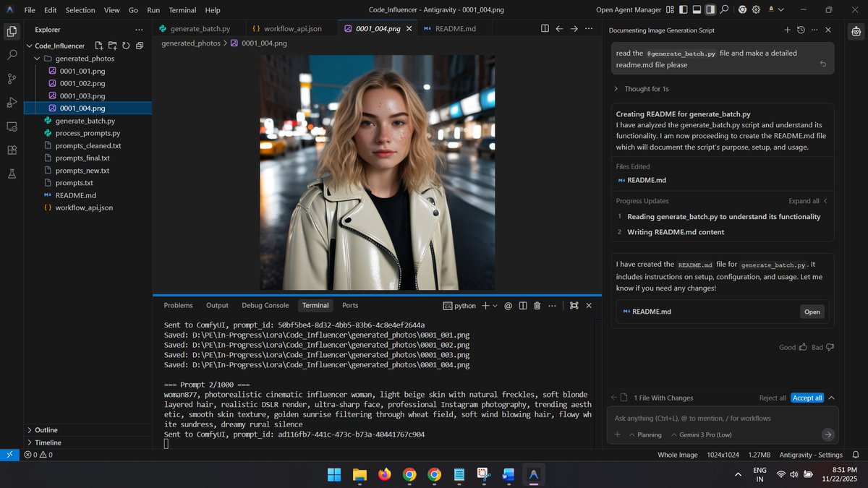Click Open button for README.md
This screenshot has height=488, width=868.
click(x=812, y=312)
